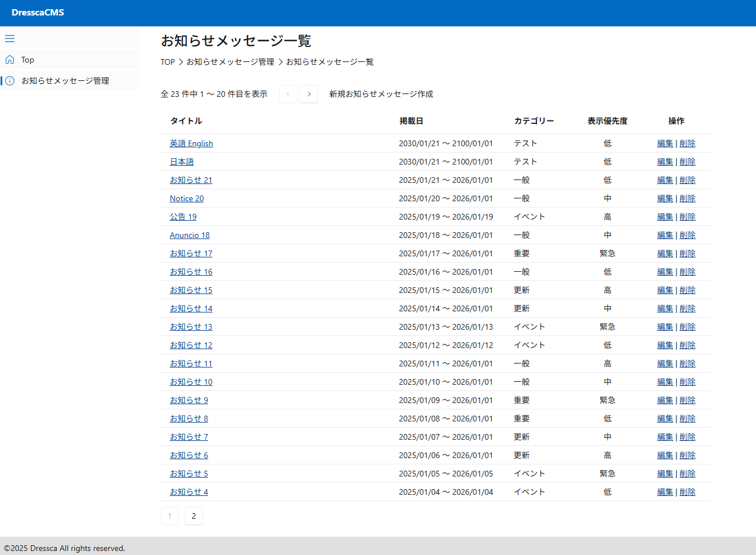
Task: Edit the 公告 19 row
Action: tap(665, 217)
